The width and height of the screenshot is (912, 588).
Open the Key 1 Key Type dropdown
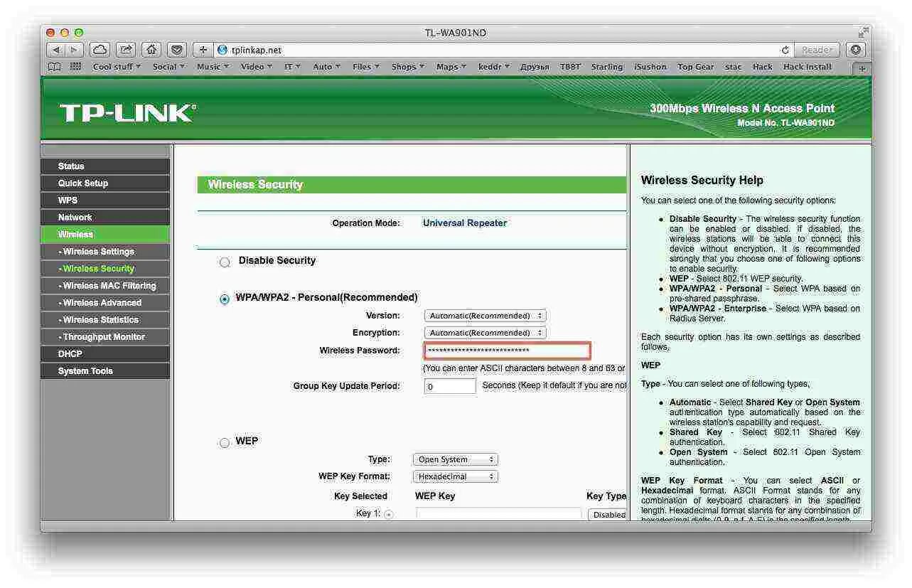tap(608, 515)
